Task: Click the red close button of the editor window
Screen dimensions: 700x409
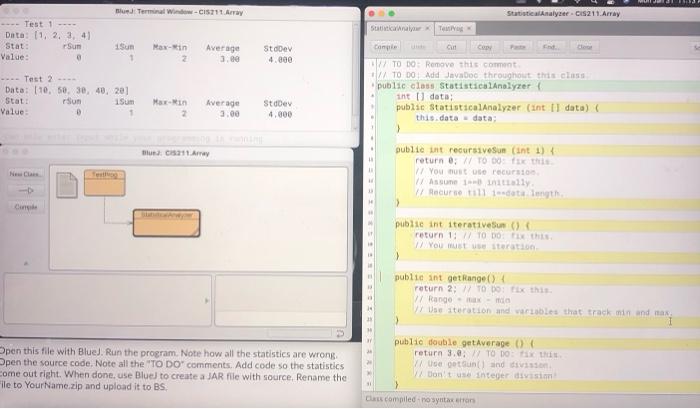Action: pos(371,13)
